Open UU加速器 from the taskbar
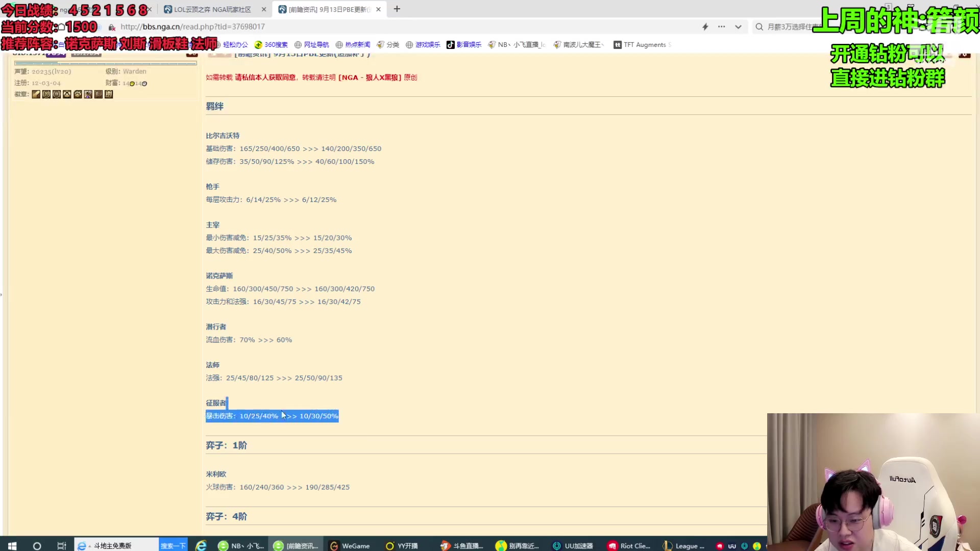The width and height of the screenshot is (980, 551). tap(573, 546)
